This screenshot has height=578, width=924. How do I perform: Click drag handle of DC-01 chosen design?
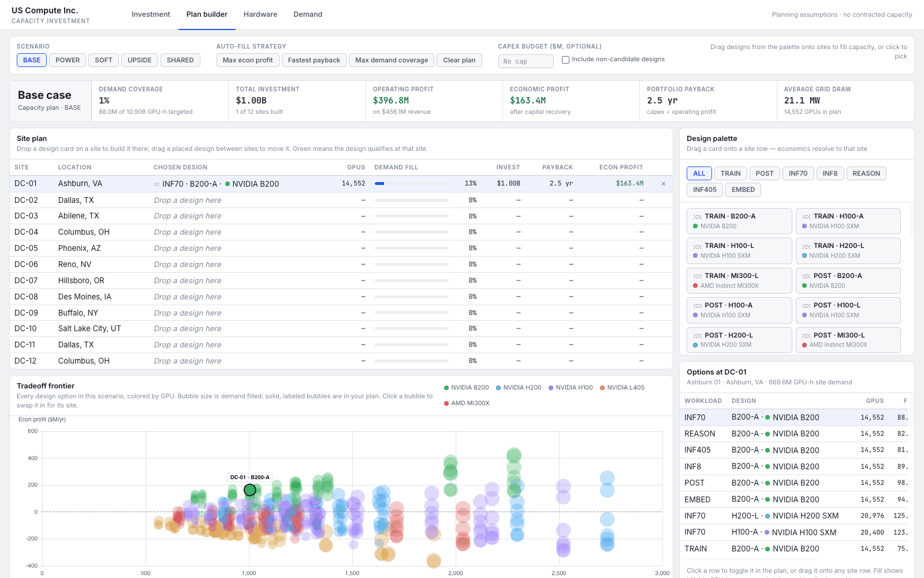point(157,184)
